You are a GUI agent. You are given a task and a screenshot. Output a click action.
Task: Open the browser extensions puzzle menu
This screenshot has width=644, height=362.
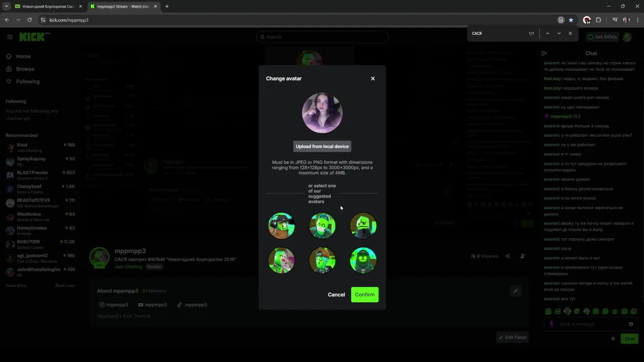pyautogui.click(x=598, y=20)
